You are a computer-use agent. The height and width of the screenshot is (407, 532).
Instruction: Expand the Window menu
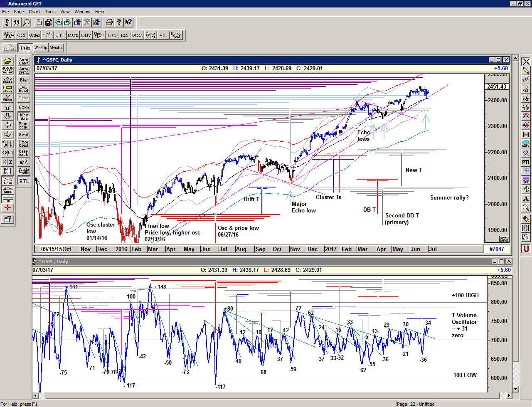(82, 12)
